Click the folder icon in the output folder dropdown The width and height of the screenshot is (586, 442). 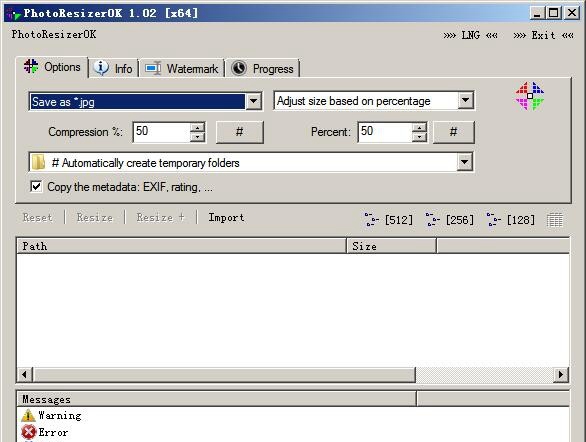pos(38,163)
